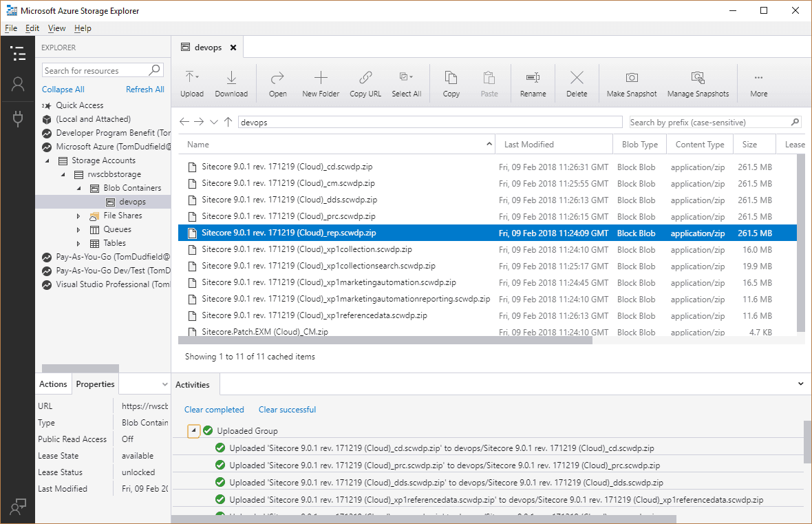Screen dimensions: 812x524
Task: Navigate forward with the right arrow
Action: 199,122
